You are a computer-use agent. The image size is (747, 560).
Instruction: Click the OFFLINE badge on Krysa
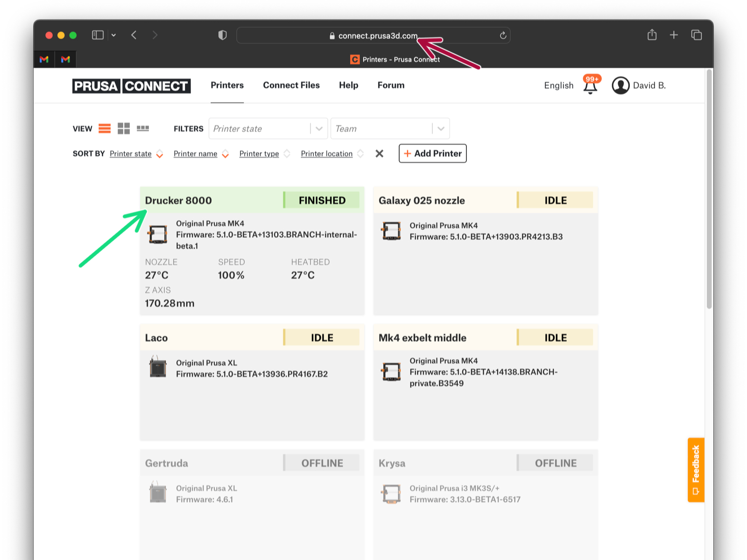pos(555,463)
